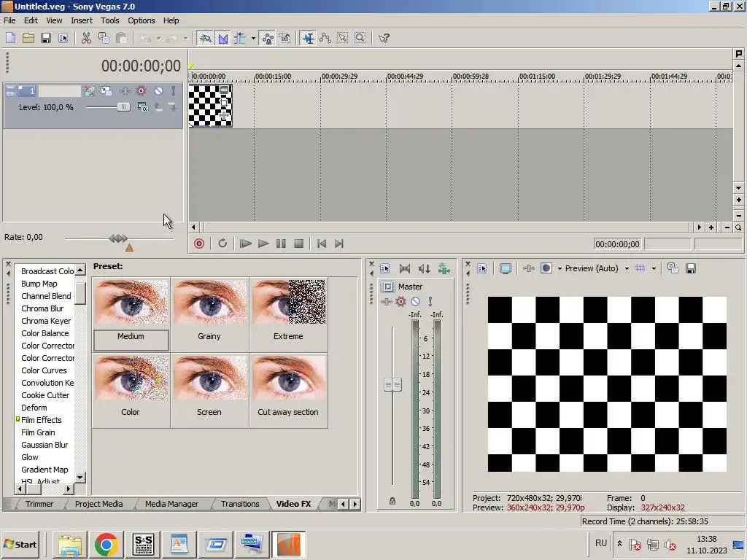Toggle Mute on the video track
Viewport: 747px width, 560px height.
(x=158, y=91)
